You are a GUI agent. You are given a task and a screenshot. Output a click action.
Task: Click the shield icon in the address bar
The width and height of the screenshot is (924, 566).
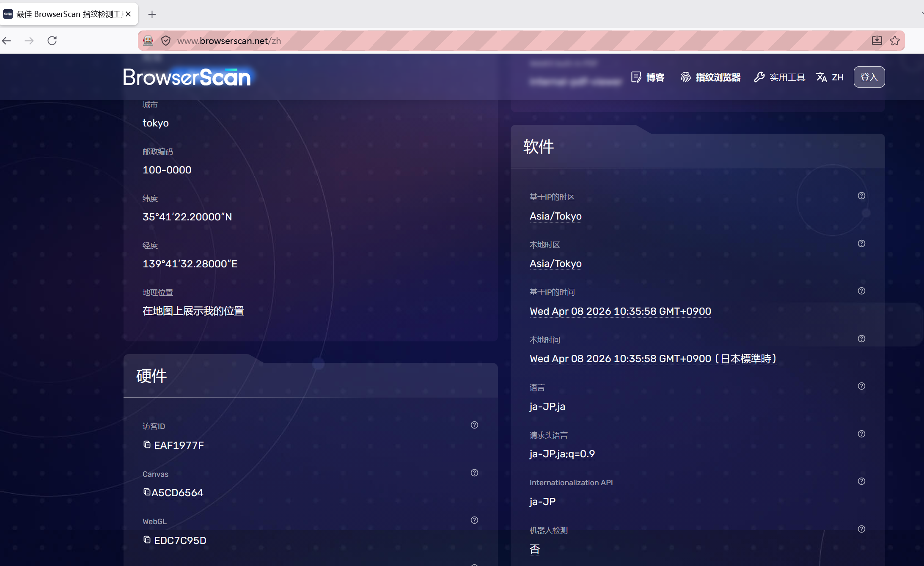166,41
